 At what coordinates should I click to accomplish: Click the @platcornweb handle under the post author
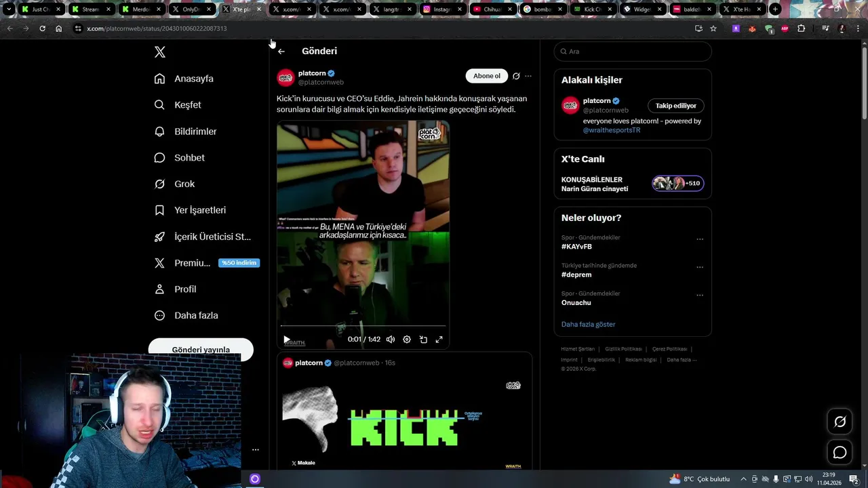[x=321, y=83]
